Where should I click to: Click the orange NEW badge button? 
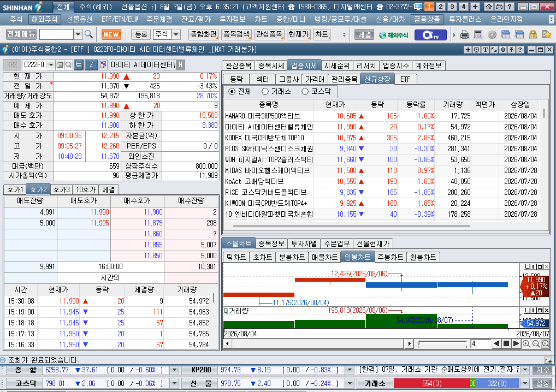(111, 34)
